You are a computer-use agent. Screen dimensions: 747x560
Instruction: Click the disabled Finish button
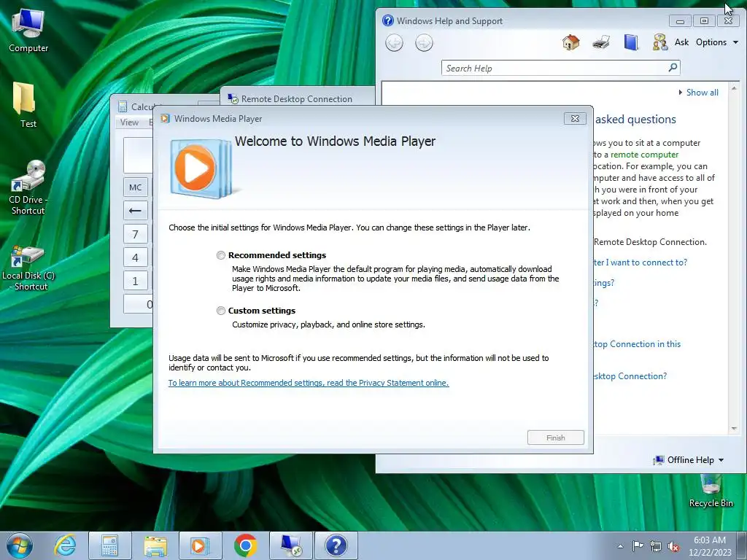[555, 437]
